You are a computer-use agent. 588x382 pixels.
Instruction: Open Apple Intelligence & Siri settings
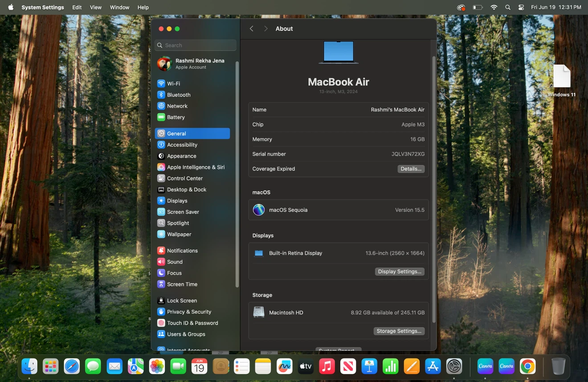pos(192,167)
